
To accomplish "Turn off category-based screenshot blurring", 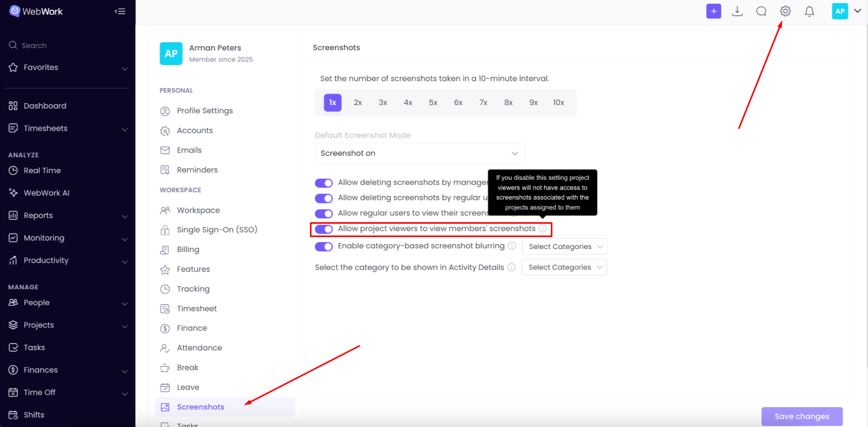I will (x=324, y=246).
